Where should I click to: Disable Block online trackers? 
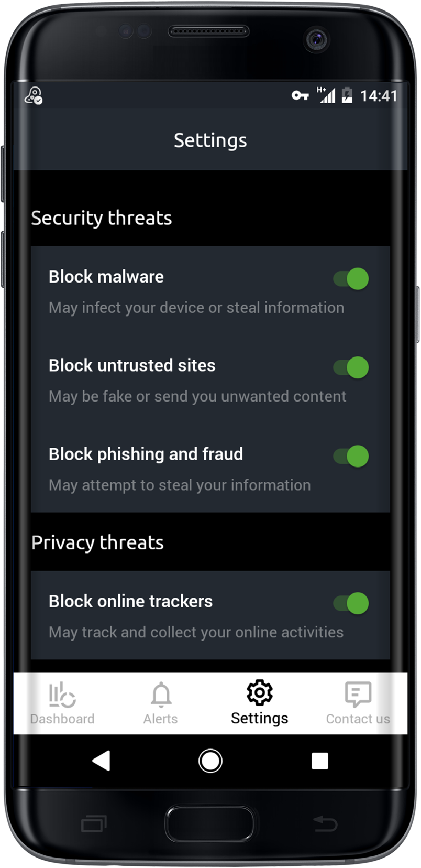352,604
